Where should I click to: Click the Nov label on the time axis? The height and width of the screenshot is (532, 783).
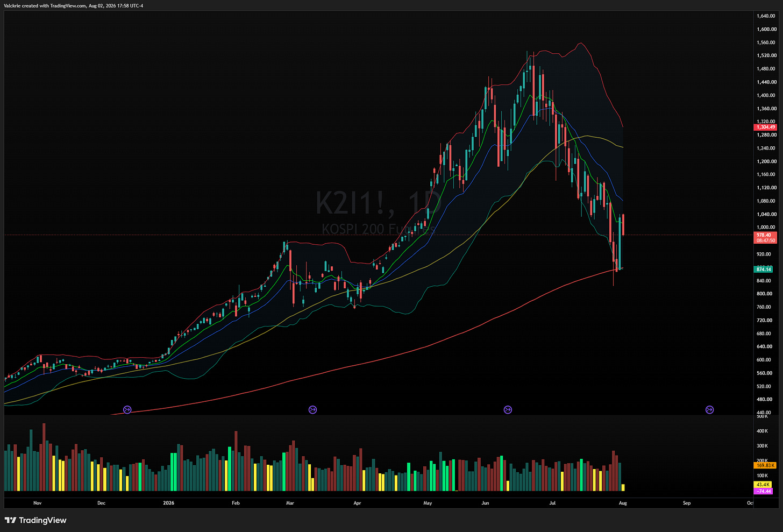coord(37,503)
